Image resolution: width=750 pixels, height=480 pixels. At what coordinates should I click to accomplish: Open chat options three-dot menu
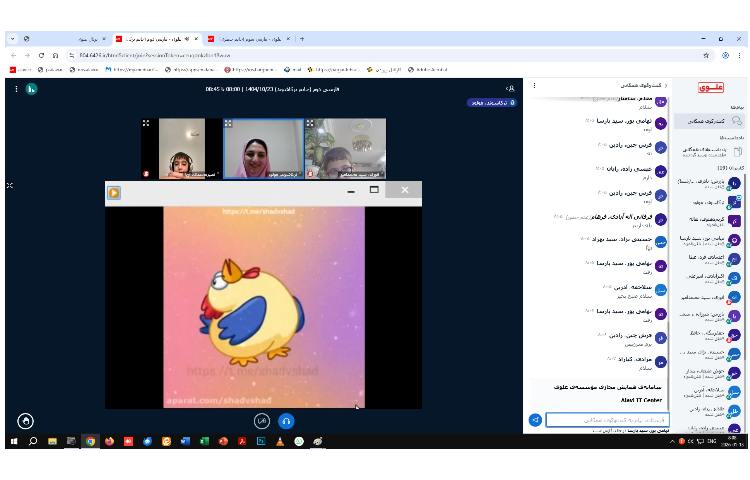pos(535,86)
